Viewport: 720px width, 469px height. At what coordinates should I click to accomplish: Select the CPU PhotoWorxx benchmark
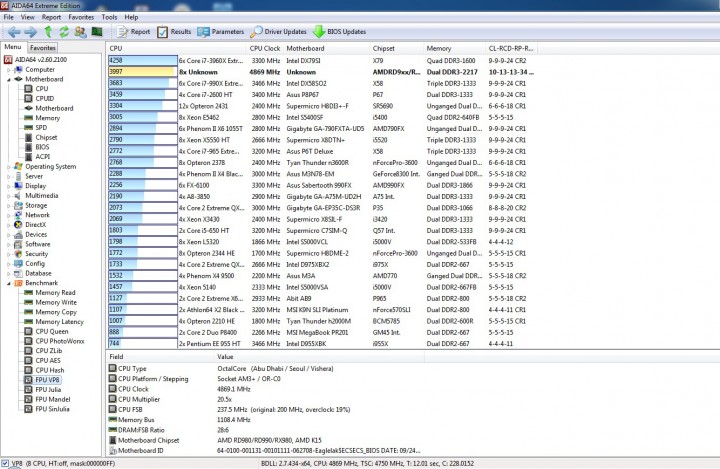pyautogui.click(x=54, y=341)
